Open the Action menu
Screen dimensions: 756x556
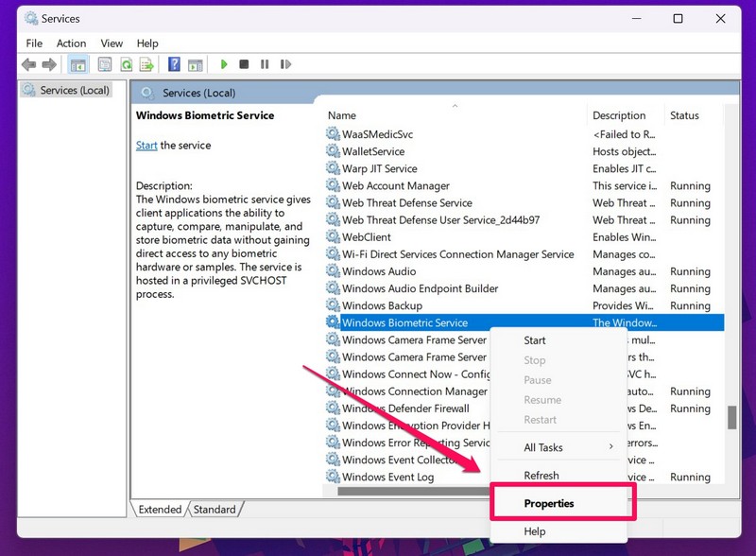[71, 43]
